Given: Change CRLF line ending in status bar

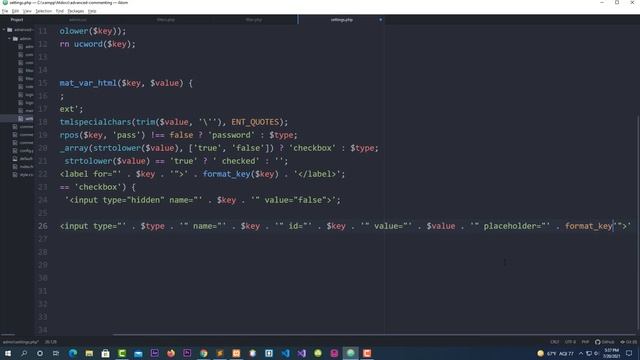Looking at the screenshot, I should coord(554,342).
